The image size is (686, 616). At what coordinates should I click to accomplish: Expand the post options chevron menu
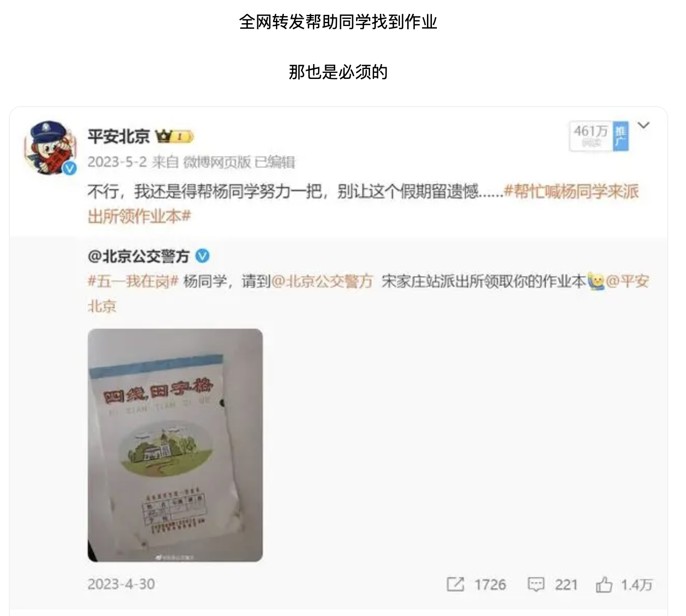tap(643, 126)
